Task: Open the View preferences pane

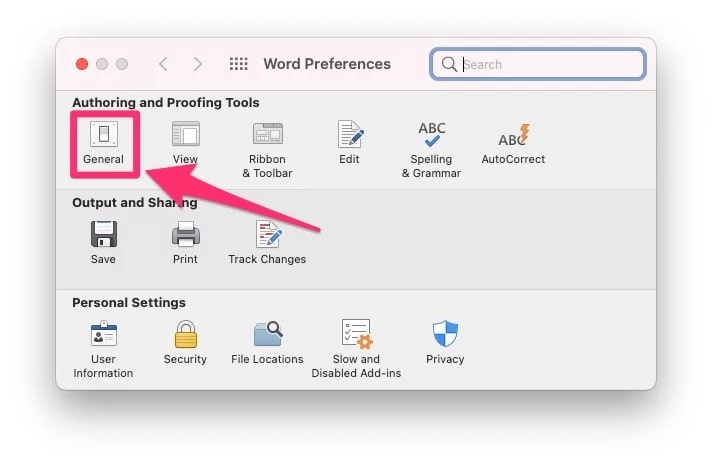Action: pos(185,143)
